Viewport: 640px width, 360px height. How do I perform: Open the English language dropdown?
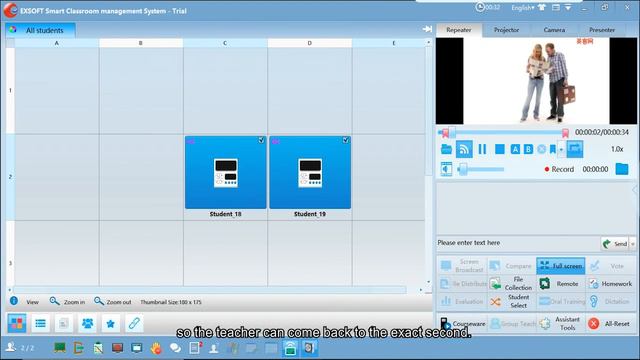coord(522,8)
